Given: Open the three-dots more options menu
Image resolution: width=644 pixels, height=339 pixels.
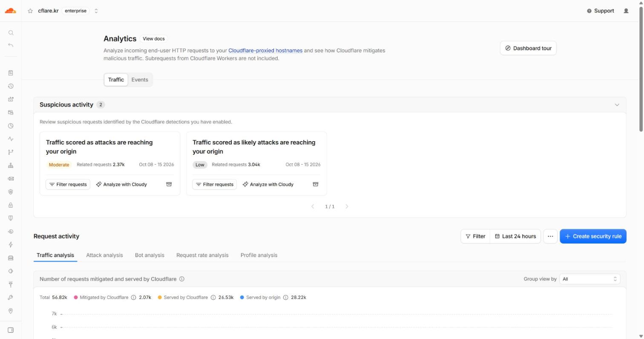Looking at the screenshot, I should point(550,236).
